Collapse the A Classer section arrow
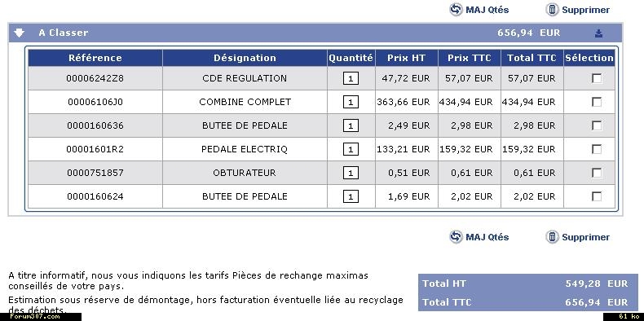Screen dimensions: 644x321 click(19, 33)
